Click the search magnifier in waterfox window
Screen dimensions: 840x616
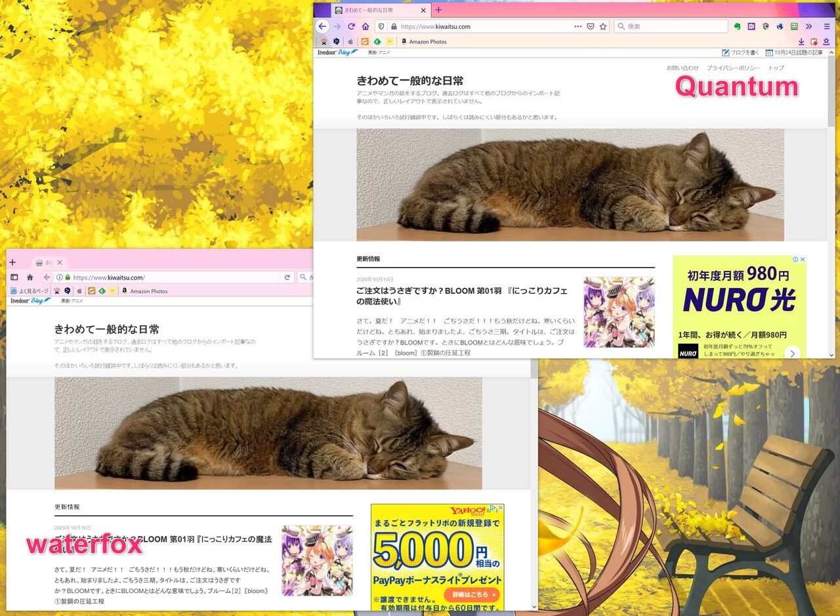[303, 277]
